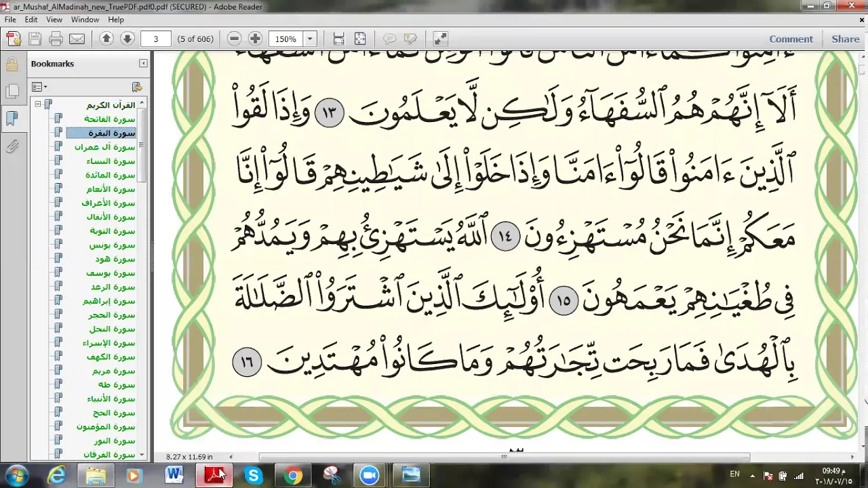
Task: Go to bookmark سورة يونس
Action: [x=113, y=245]
